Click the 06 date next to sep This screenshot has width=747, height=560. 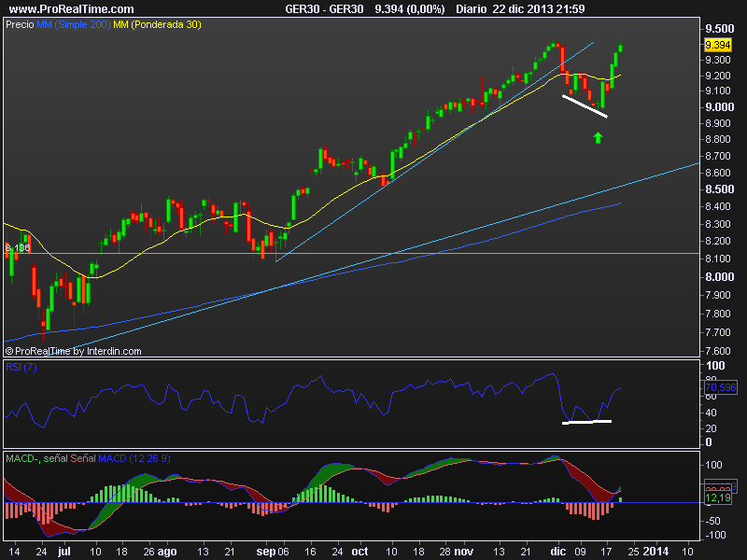click(x=283, y=552)
